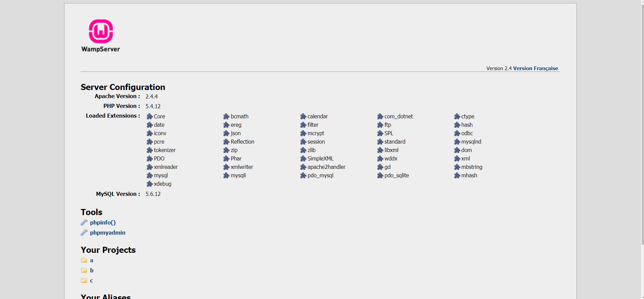Click the PDO extension name
The height and width of the screenshot is (299, 644).
tap(159, 158)
